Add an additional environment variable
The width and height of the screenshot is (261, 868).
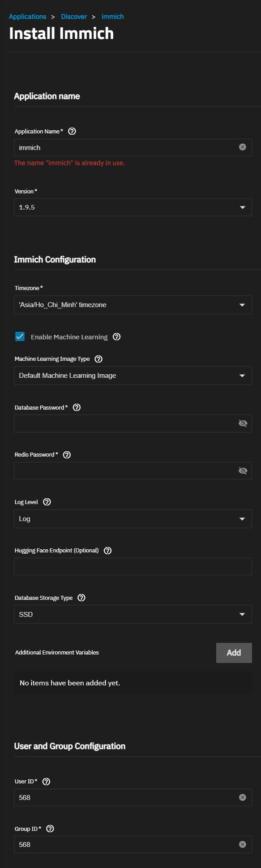tap(234, 653)
